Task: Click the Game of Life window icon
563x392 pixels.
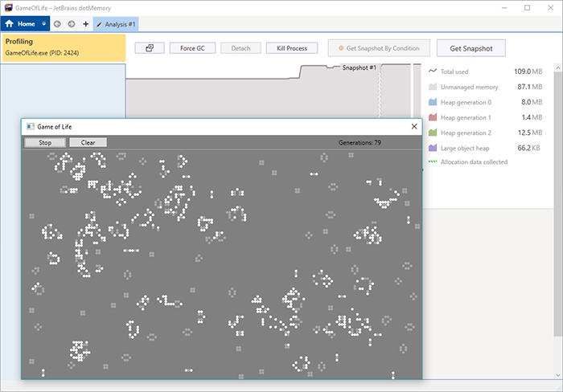Action: coord(31,127)
